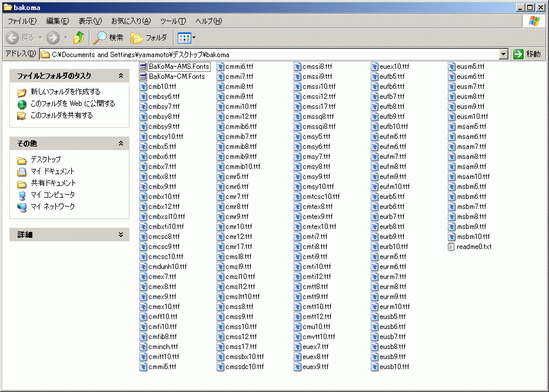Select the BaKoMa-CM.Fonts file icon
549x392 pixels.
(143, 77)
